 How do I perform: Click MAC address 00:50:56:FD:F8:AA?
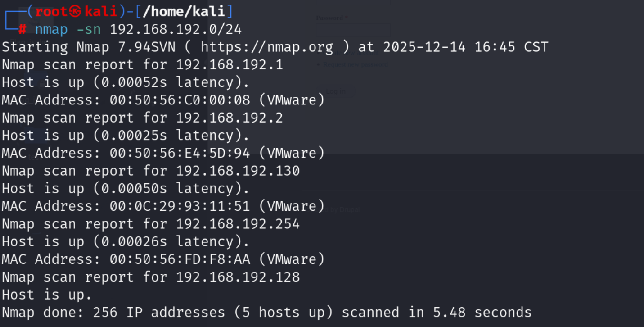[x=180, y=259]
